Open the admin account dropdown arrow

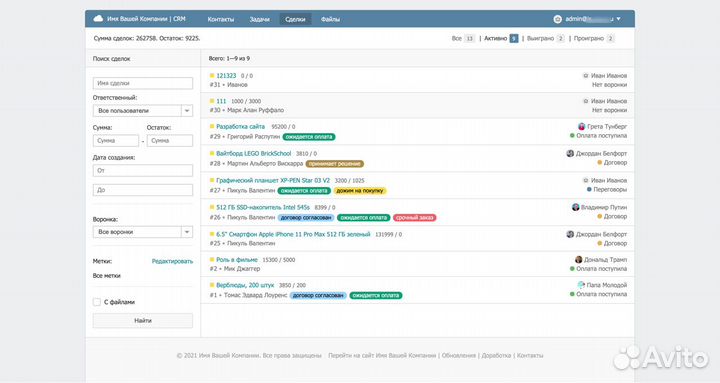coord(619,19)
